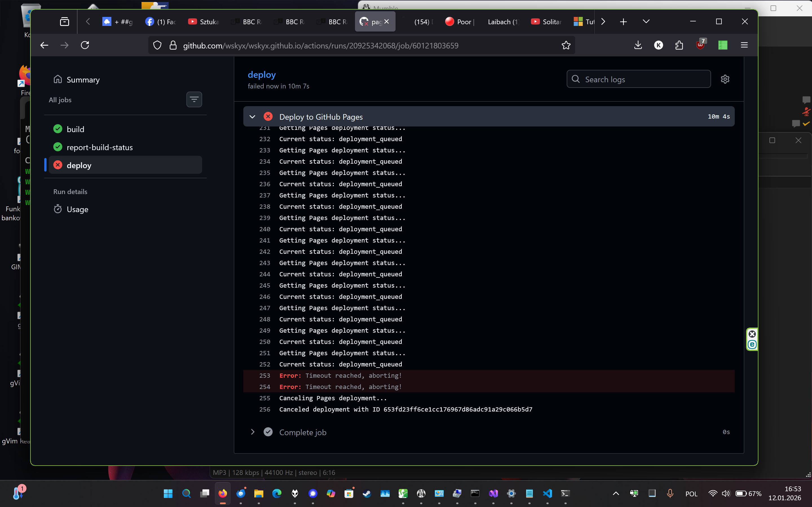Viewport: 812px width, 507px height.
Task: Collapse Deploy to GitHub Pages step
Action: [252, 117]
